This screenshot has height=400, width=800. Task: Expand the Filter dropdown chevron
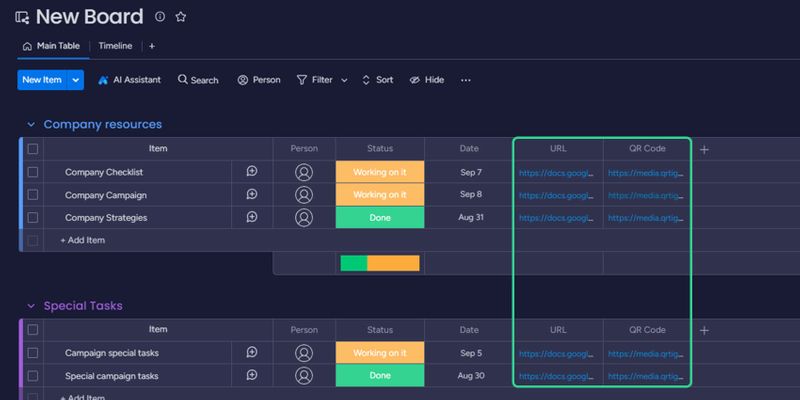(344, 81)
